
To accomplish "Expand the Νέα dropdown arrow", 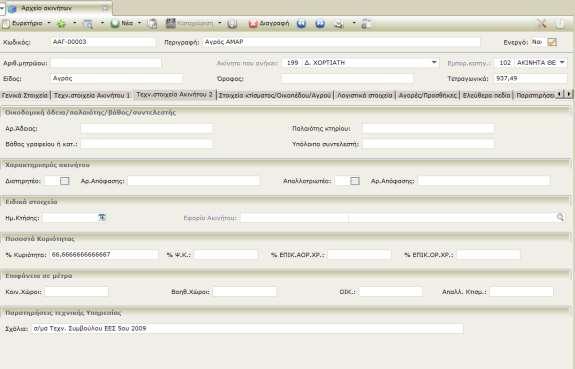I will coord(139,23).
